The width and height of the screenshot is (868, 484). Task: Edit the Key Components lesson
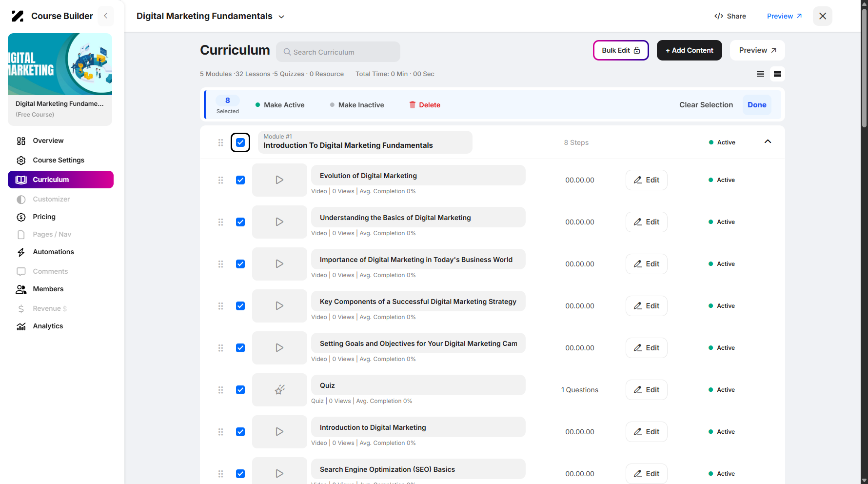pos(646,306)
